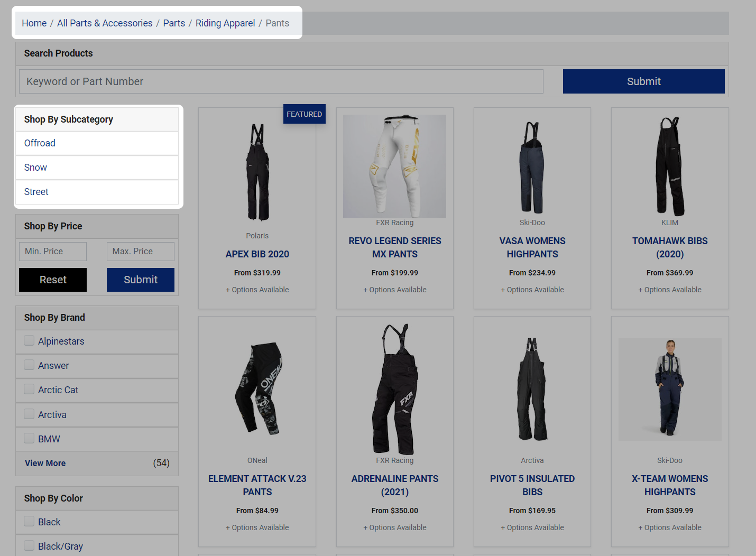Open PIVOT 5 INSULATED BIBS link

pyautogui.click(x=532, y=485)
